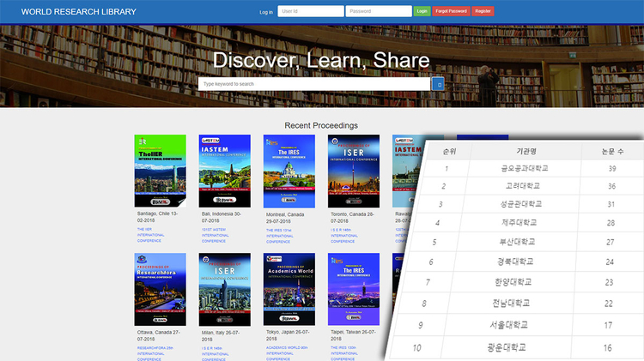The width and height of the screenshot is (644, 361).
Task: Open the Santiago, Chile proceedings cover
Action: click(161, 171)
